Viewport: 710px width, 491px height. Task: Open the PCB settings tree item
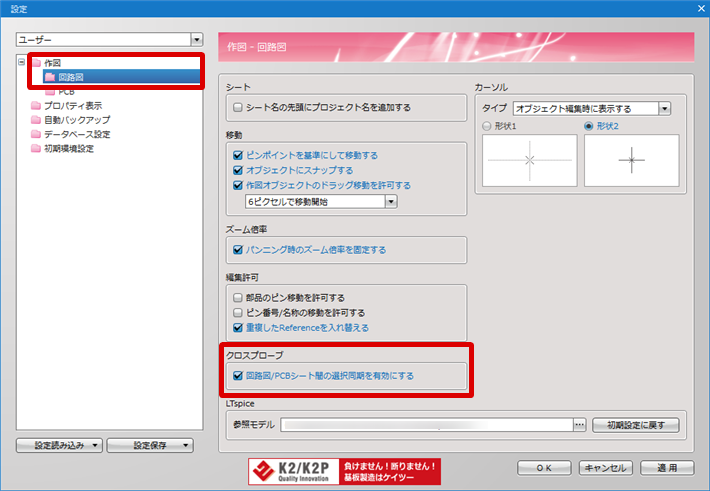[x=65, y=91]
